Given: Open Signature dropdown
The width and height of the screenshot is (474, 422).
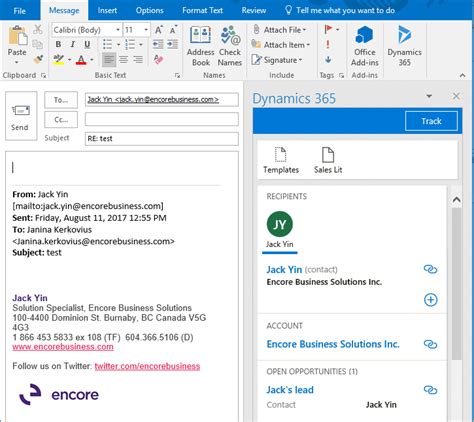Looking at the screenshot, I should point(277,60).
